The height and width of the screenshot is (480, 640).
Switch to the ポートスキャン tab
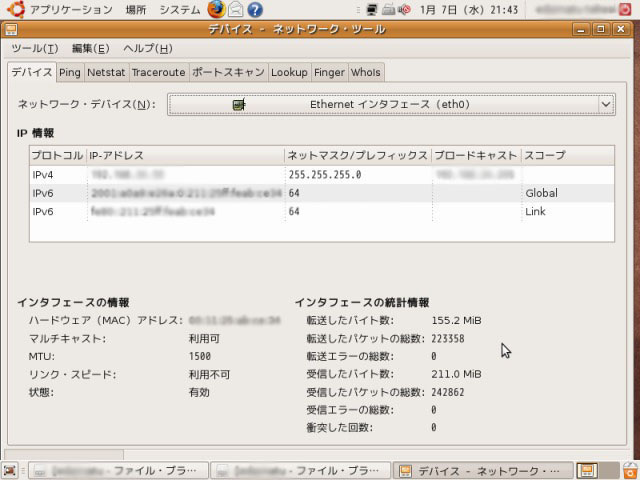(228, 73)
